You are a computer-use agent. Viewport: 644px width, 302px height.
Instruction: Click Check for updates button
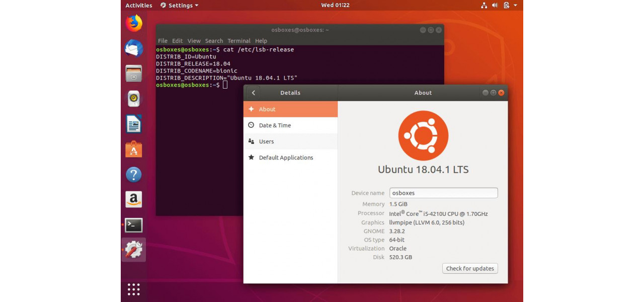[470, 268]
